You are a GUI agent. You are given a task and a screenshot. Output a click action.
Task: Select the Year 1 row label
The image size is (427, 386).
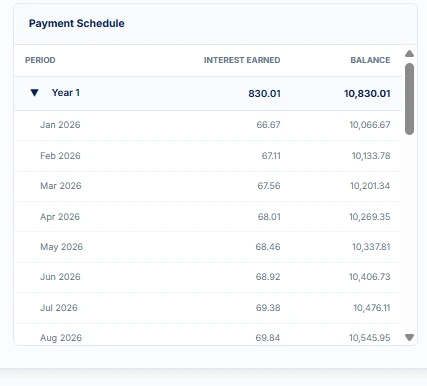(66, 93)
